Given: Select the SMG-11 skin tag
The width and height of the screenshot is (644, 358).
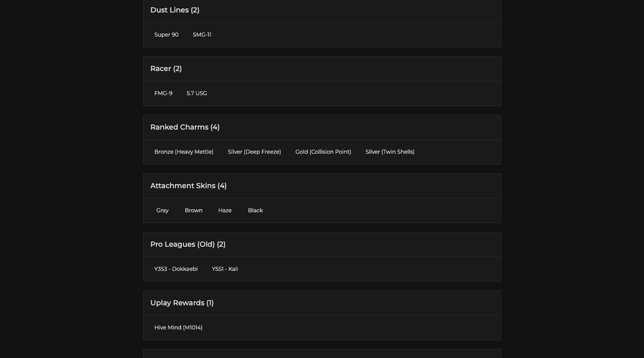Looking at the screenshot, I should click(x=202, y=34).
